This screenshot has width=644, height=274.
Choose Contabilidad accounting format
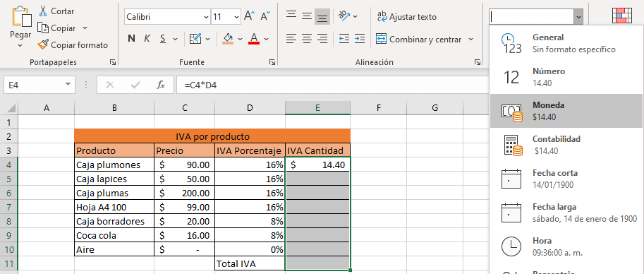(x=566, y=145)
